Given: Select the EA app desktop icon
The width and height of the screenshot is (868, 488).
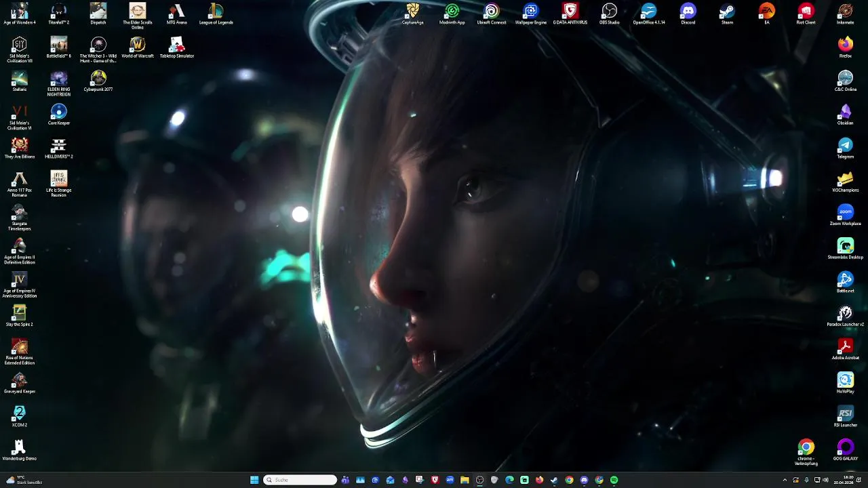Looking at the screenshot, I should coord(767,14).
